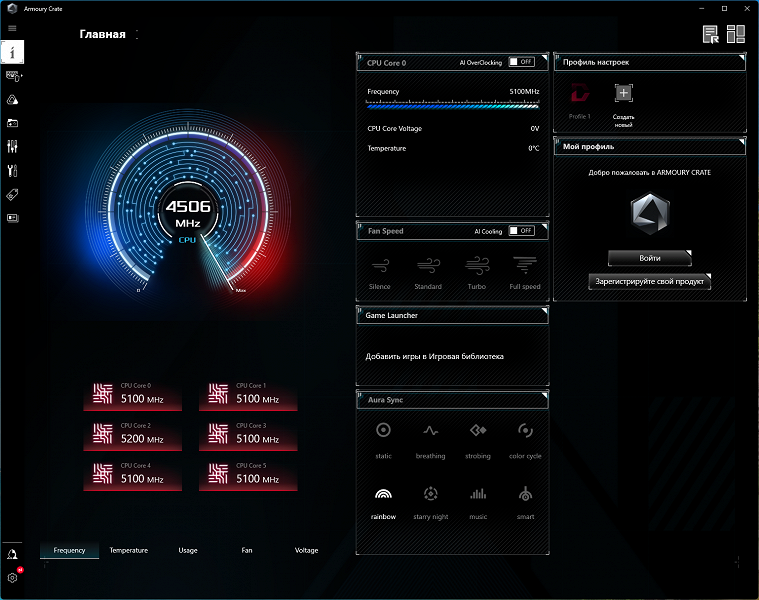Switch to the Fan tab
Image resolution: width=759 pixels, height=600 pixels.
point(247,550)
